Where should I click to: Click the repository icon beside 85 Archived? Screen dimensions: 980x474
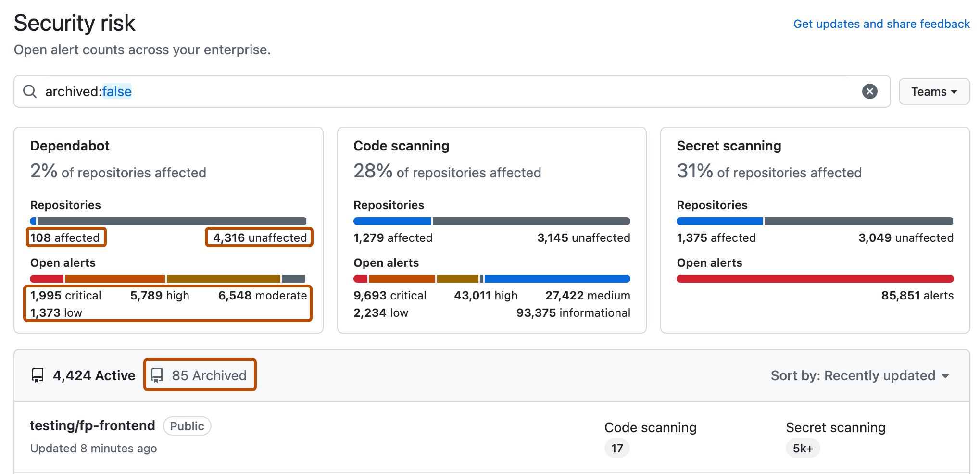point(157,375)
